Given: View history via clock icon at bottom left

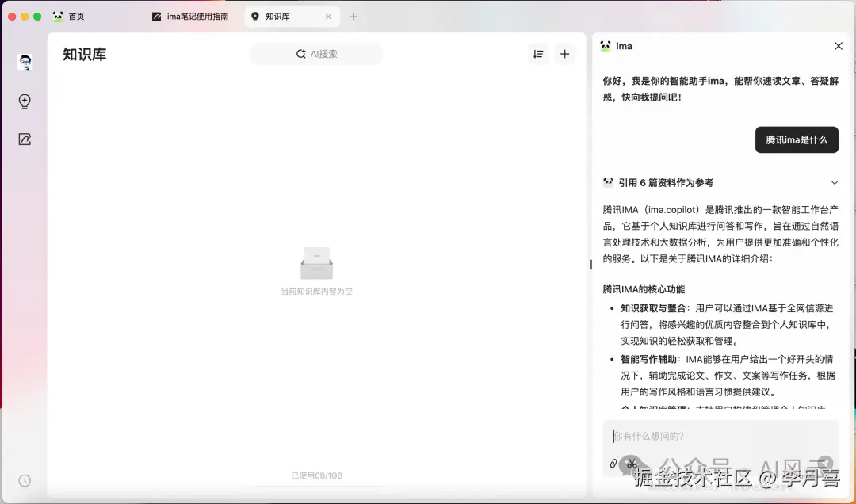Looking at the screenshot, I should coord(24,480).
